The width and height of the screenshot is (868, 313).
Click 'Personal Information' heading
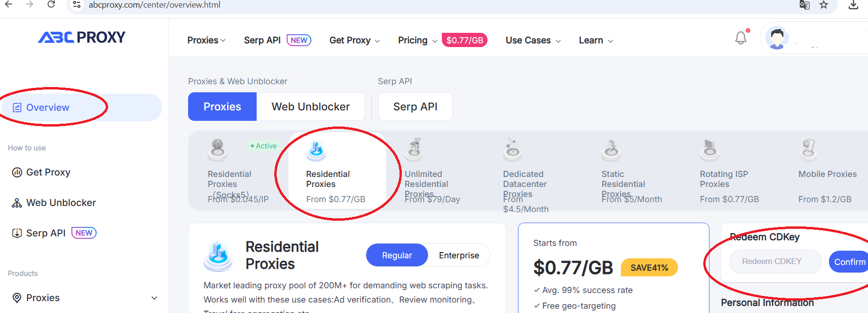click(767, 303)
